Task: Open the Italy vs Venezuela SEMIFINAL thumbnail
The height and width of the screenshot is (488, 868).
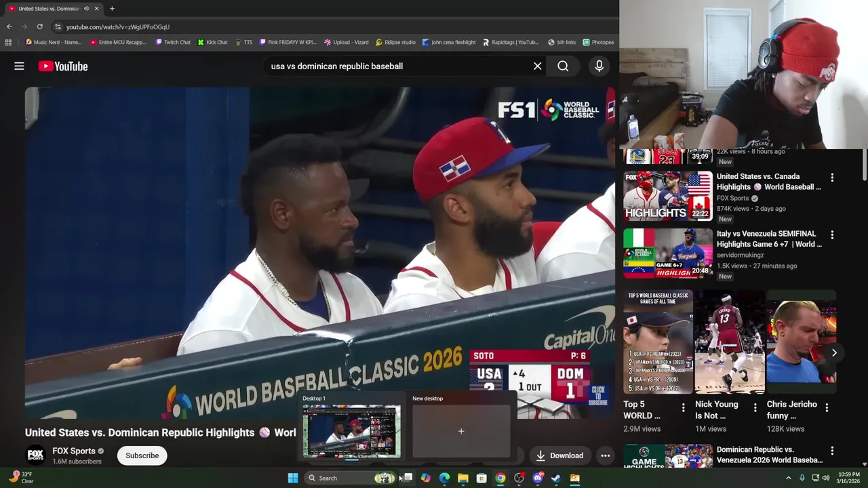Action: 668,253
